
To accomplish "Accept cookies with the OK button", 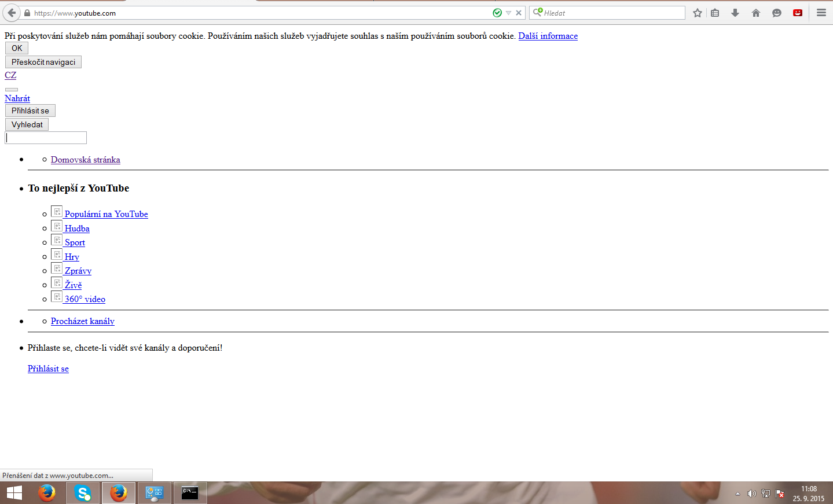I will pyautogui.click(x=17, y=48).
